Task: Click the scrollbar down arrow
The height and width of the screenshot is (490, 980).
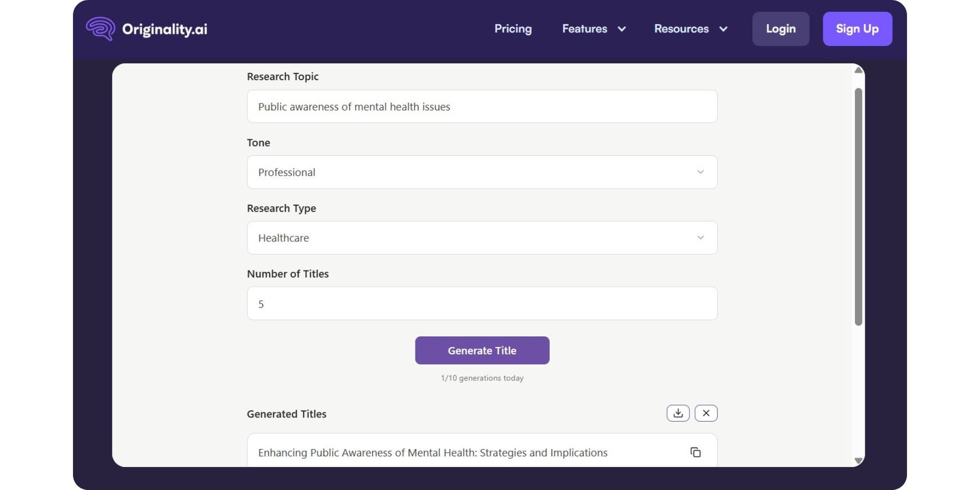Action: [x=858, y=459]
